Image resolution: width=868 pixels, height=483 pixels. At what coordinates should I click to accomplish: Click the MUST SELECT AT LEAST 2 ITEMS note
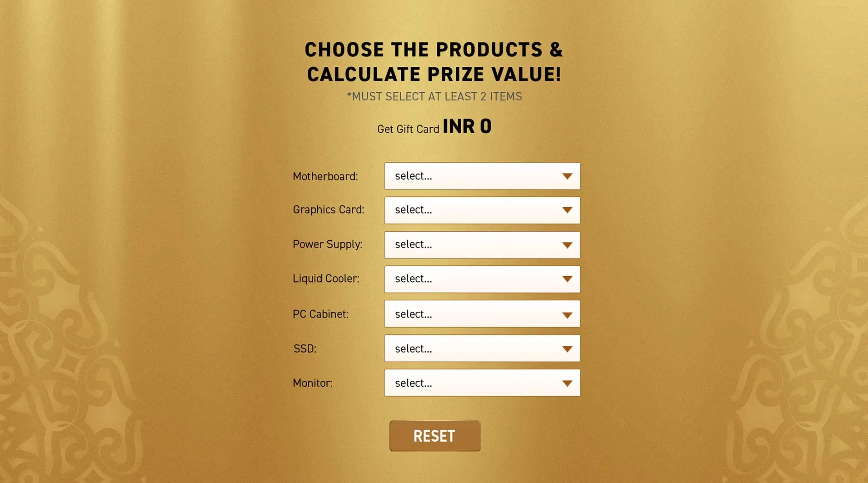click(434, 96)
